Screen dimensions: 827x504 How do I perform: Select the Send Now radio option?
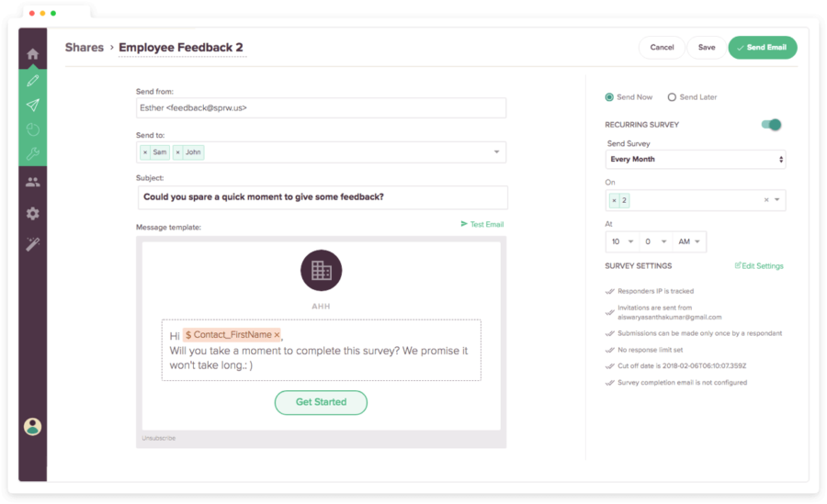coord(609,97)
